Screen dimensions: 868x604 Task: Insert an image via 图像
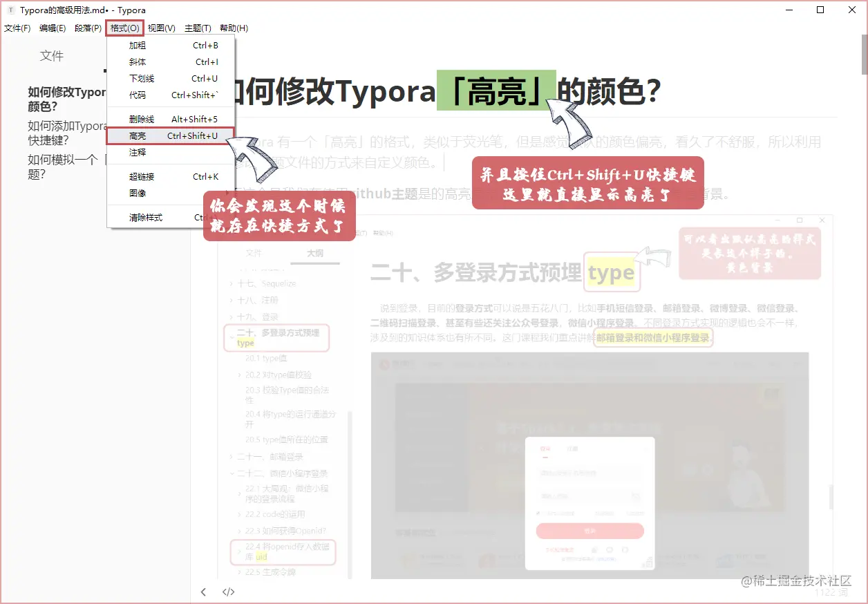click(137, 193)
